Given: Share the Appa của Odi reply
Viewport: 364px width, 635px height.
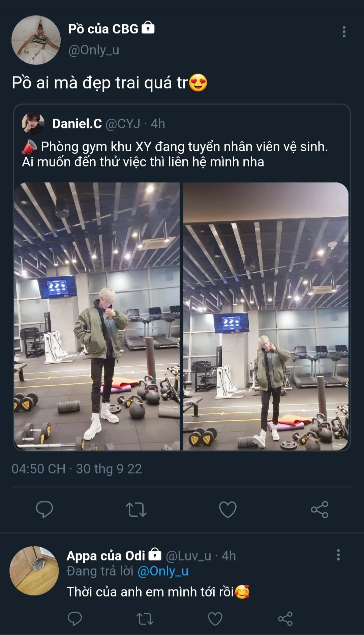Looking at the screenshot, I should coord(285,618).
